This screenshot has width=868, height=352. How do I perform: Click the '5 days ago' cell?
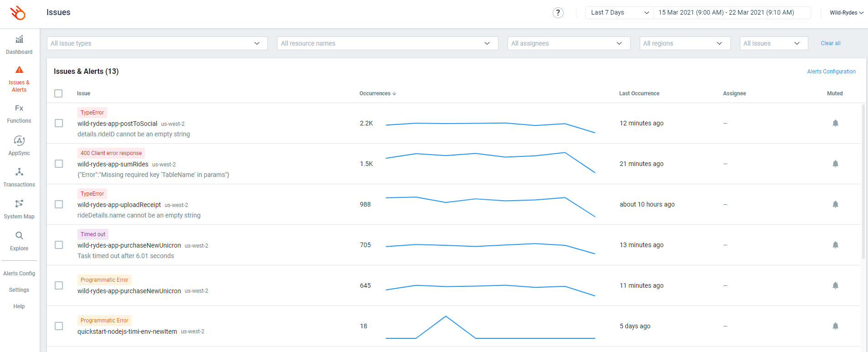coord(635,326)
